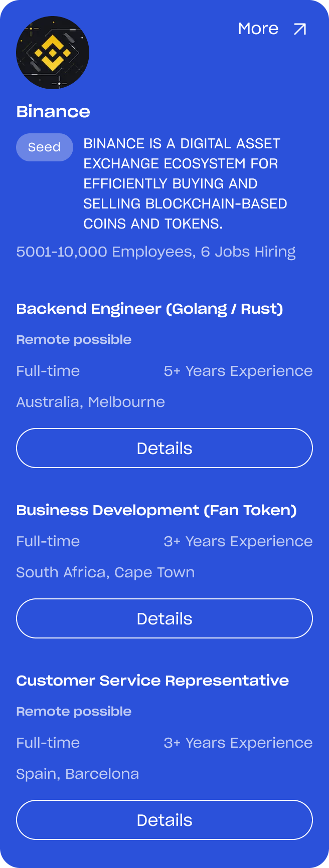The image size is (329, 868).
Task: Click Details button for Customer Service Representative
Action: point(164,820)
